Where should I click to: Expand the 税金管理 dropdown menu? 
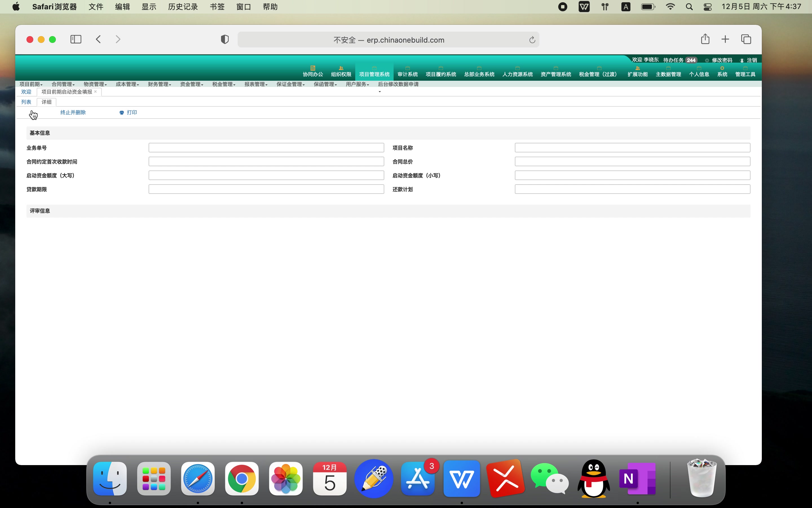(x=224, y=84)
